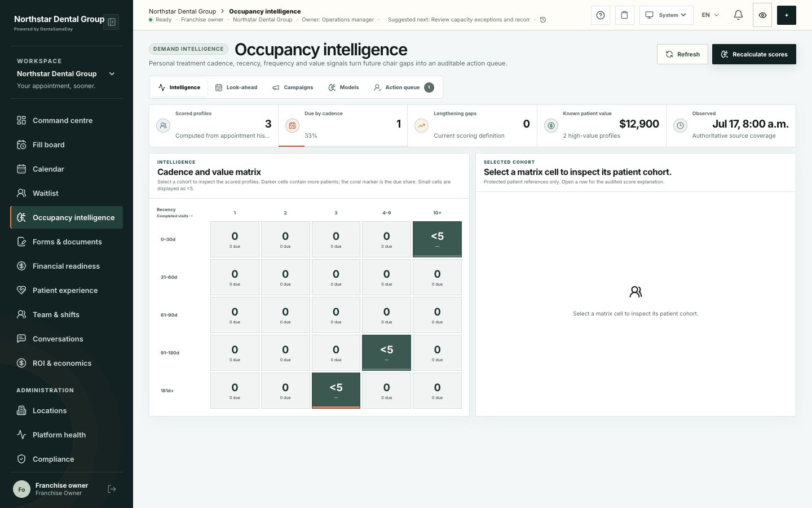
Task: Click the sign-out icon beside Franchise owner
Action: tap(112, 489)
